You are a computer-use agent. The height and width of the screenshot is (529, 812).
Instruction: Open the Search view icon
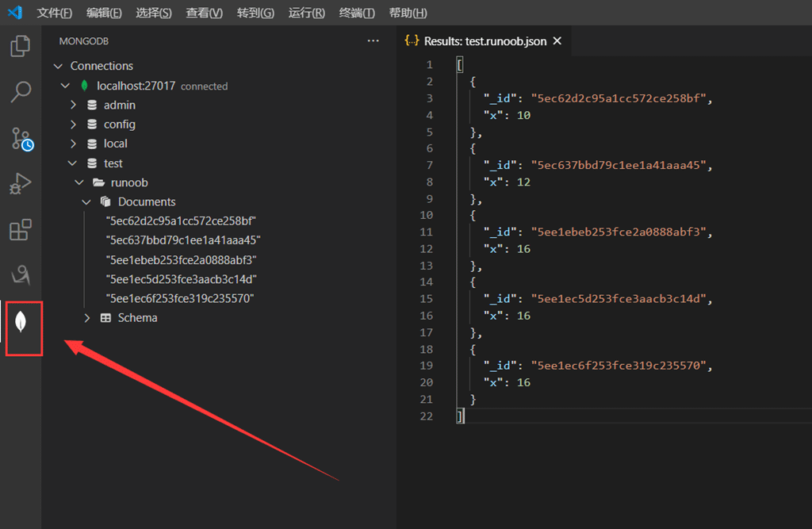click(x=21, y=92)
